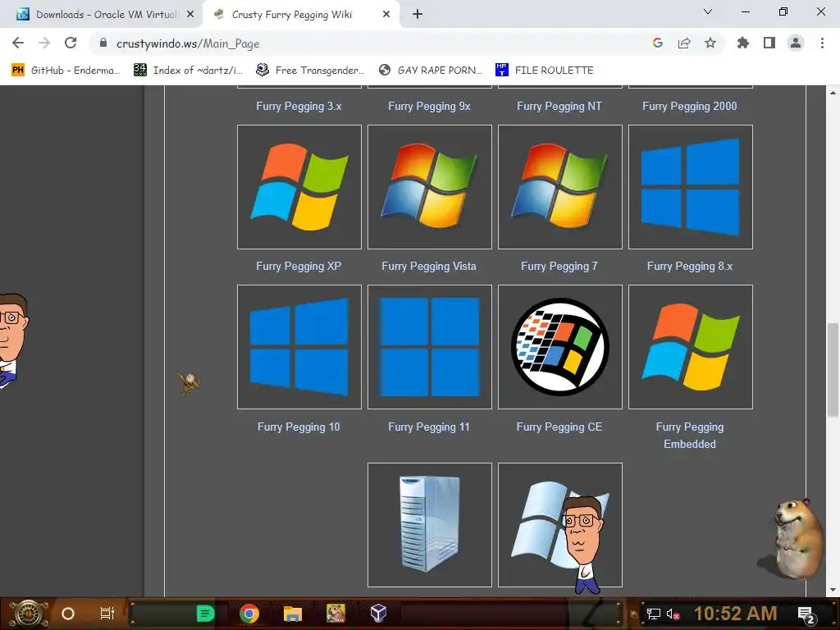Open the tab search chevron

[x=708, y=11]
